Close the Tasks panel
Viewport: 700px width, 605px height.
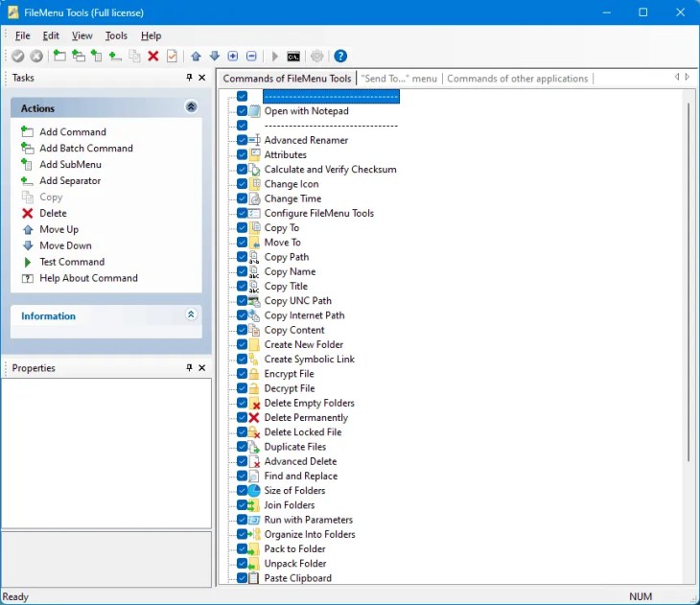(202, 78)
